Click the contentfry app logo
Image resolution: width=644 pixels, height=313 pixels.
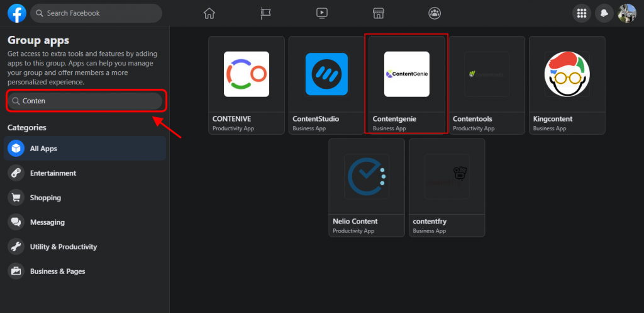(447, 176)
